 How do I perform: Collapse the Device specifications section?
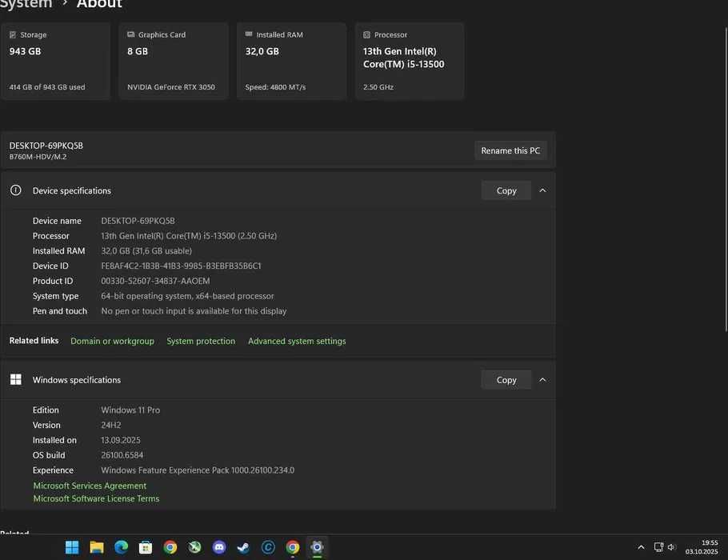coord(542,190)
